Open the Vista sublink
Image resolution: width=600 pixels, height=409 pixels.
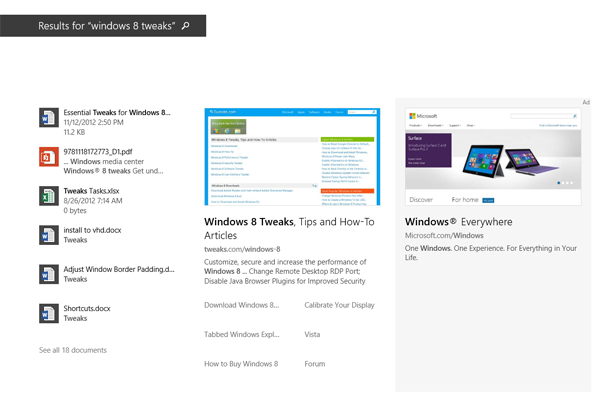312,335
